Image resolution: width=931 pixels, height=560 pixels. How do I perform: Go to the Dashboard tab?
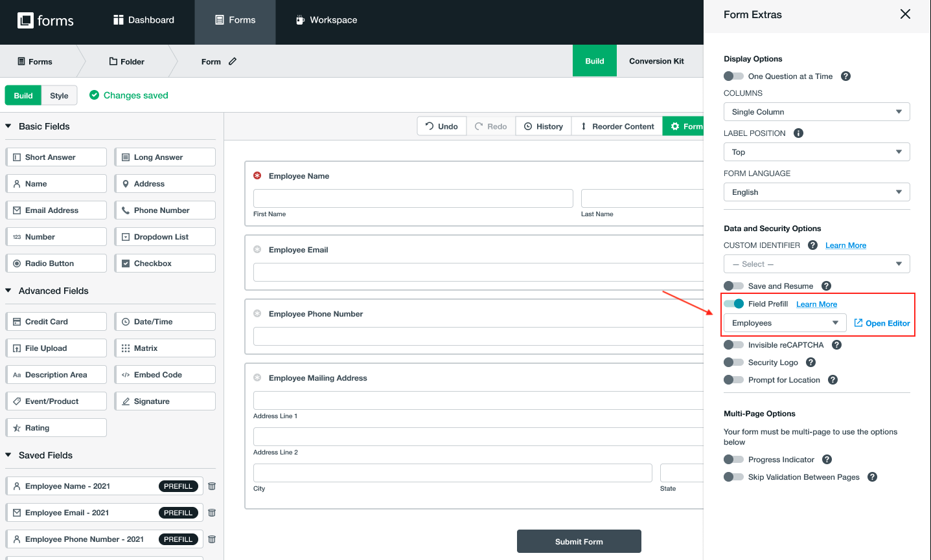click(x=144, y=20)
